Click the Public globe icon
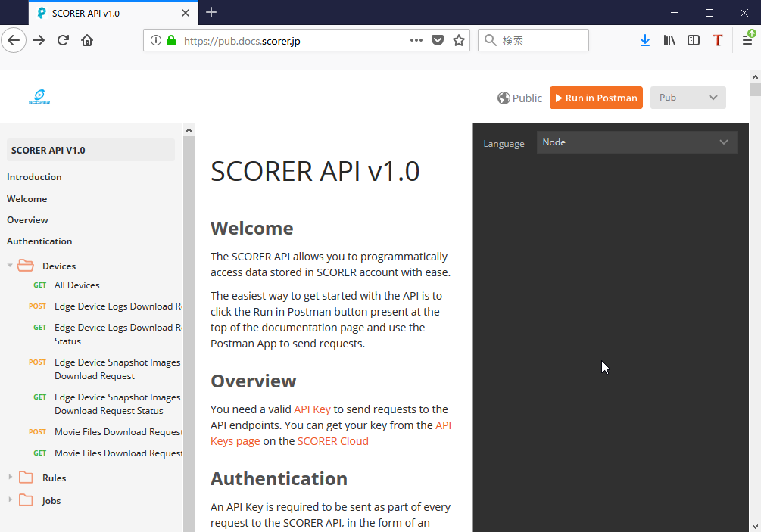Image resolution: width=761 pixels, height=532 pixels. pos(504,98)
